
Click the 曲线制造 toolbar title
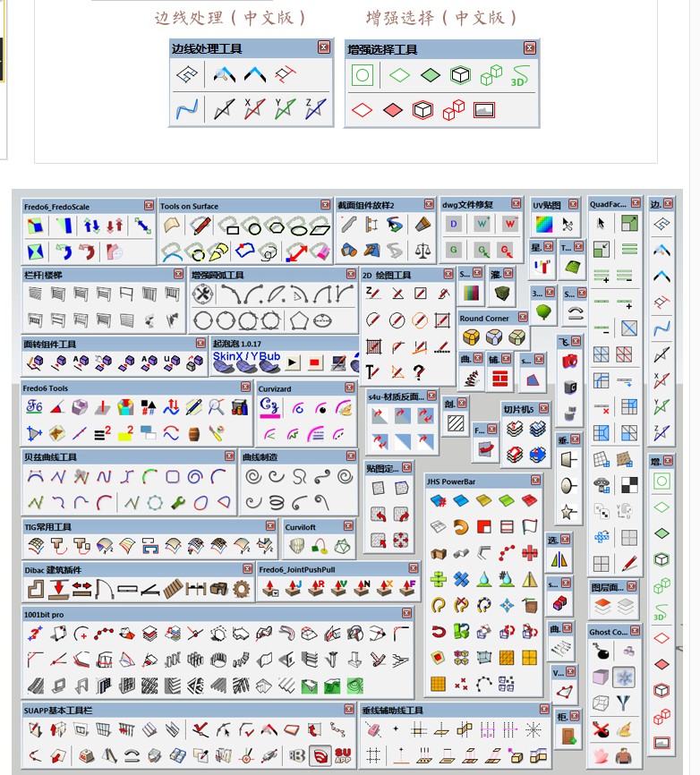click(260, 456)
